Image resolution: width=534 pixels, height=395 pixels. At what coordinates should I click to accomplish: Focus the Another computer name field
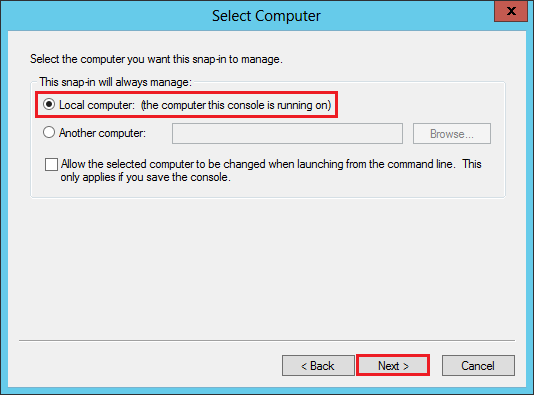point(287,133)
